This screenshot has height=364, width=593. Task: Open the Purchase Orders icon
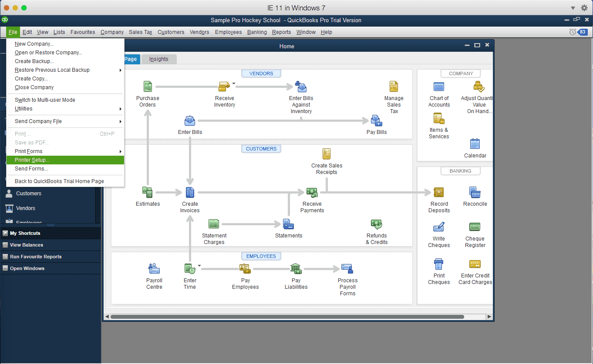[x=148, y=86]
